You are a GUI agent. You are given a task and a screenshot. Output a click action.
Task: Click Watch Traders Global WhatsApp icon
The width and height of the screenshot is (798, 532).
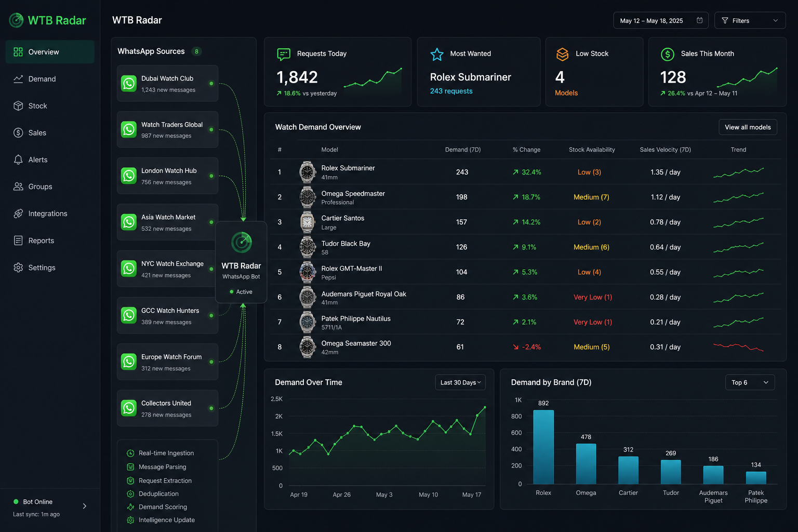pos(129,129)
